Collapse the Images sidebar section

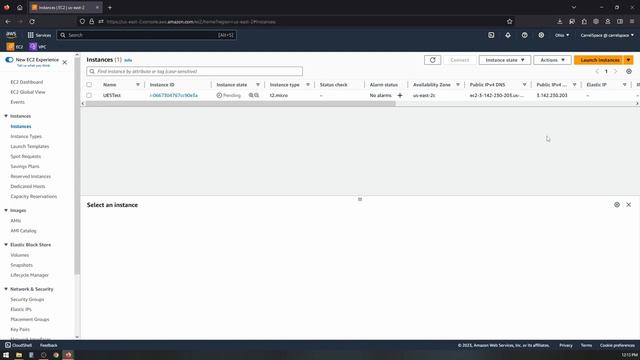pyautogui.click(x=6, y=210)
